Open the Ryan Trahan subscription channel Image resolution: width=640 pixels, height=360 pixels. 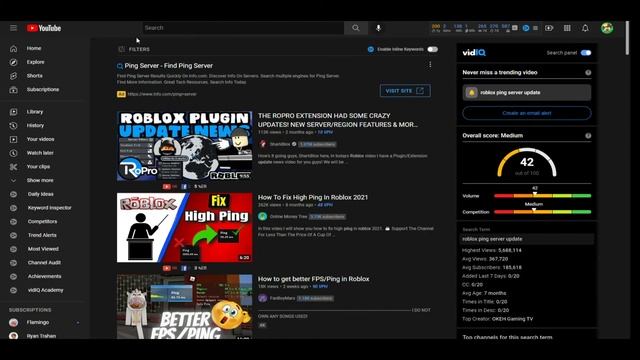click(41, 336)
